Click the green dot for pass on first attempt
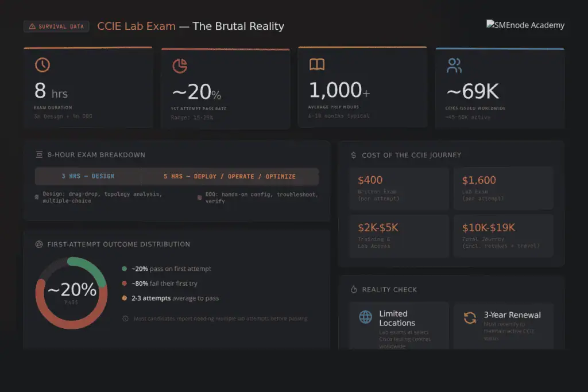The width and height of the screenshot is (588, 392). 125,269
